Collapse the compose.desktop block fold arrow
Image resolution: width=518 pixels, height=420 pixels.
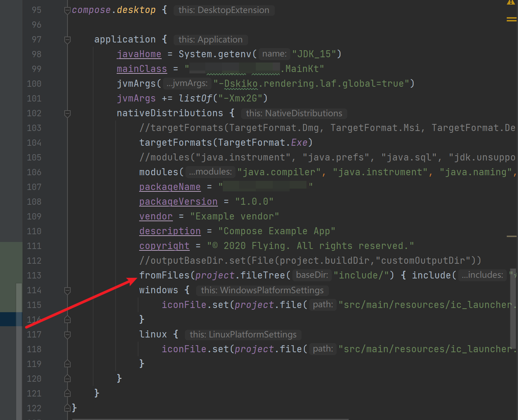pos(67,10)
